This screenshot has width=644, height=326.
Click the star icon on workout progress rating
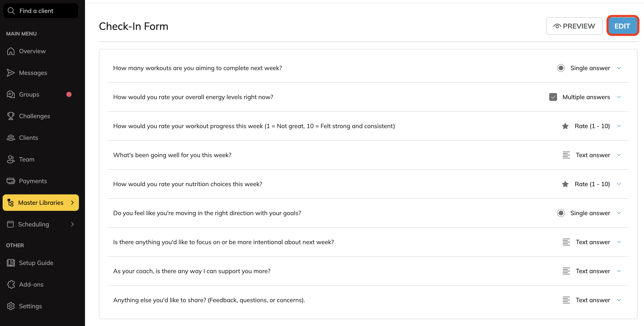(x=565, y=126)
